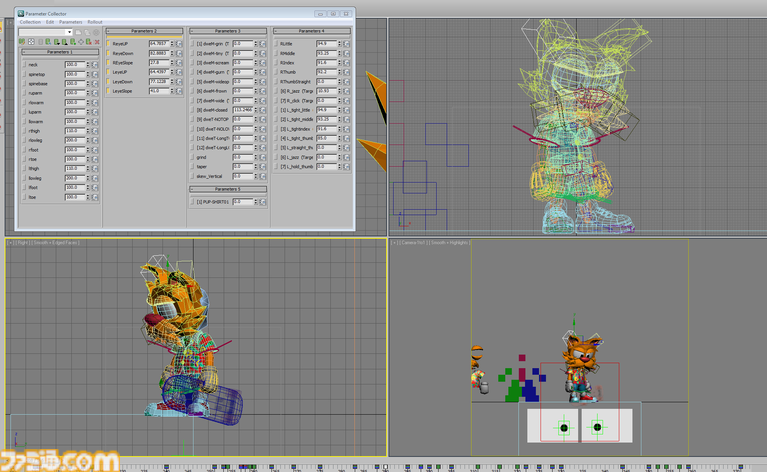Image resolution: width=767 pixels, height=472 pixels.
Task: Expand the collection name dropdown
Action: [x=69, y=32]
